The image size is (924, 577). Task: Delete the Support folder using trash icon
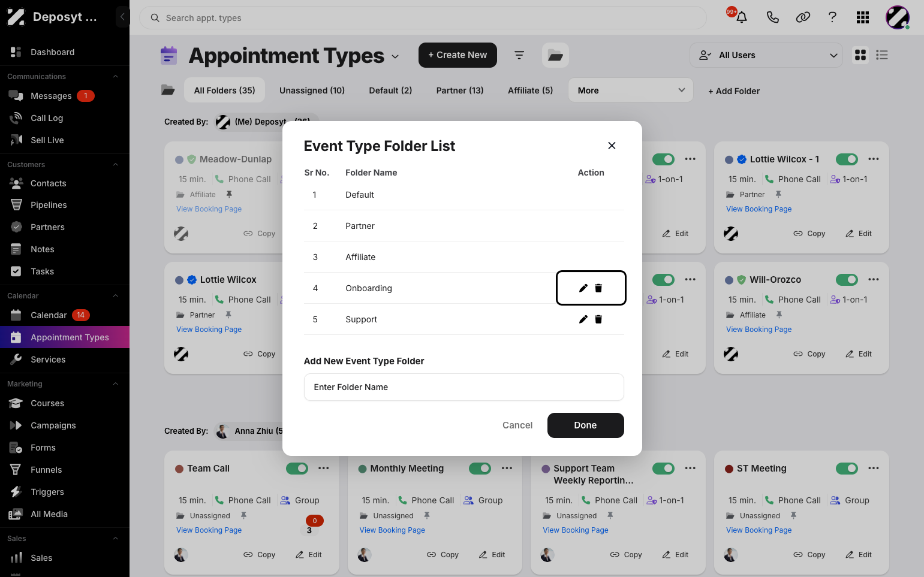[x=598, y=319]
